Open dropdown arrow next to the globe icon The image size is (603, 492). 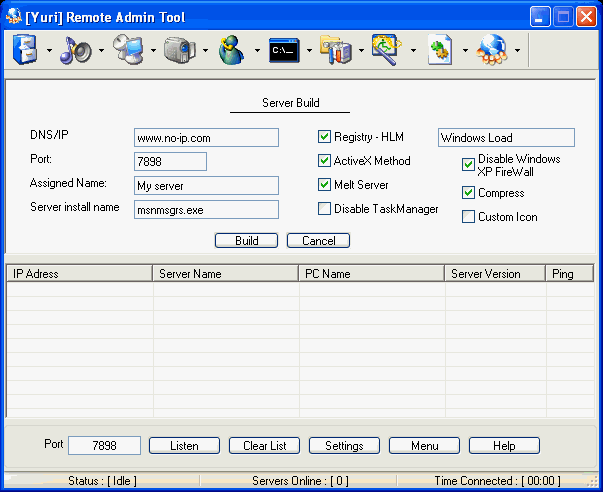point(517,50)
